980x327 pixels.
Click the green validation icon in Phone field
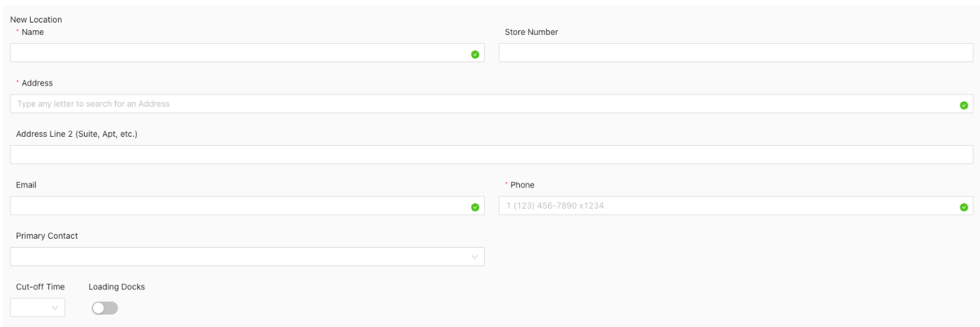point(964,207)
